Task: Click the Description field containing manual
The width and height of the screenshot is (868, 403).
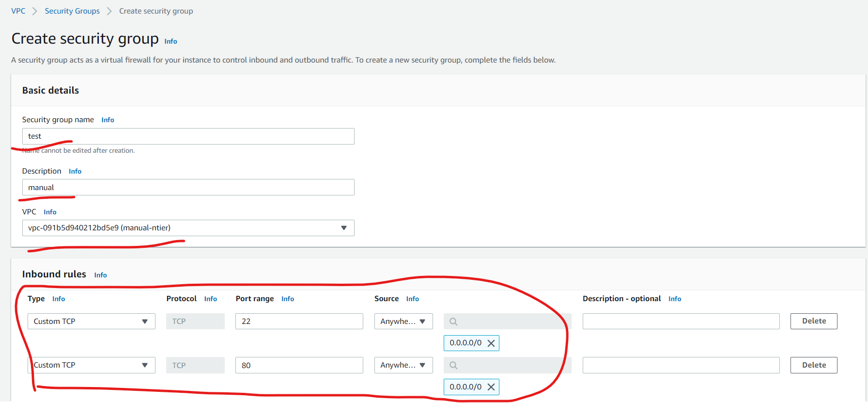Action: [x=188, y=187]
